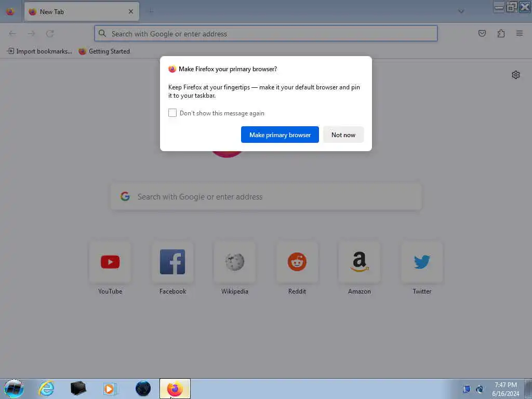Click the magnifier icon in the address bar
The height and width of the screenshot is (399, 532).
(x=102, y=33)
